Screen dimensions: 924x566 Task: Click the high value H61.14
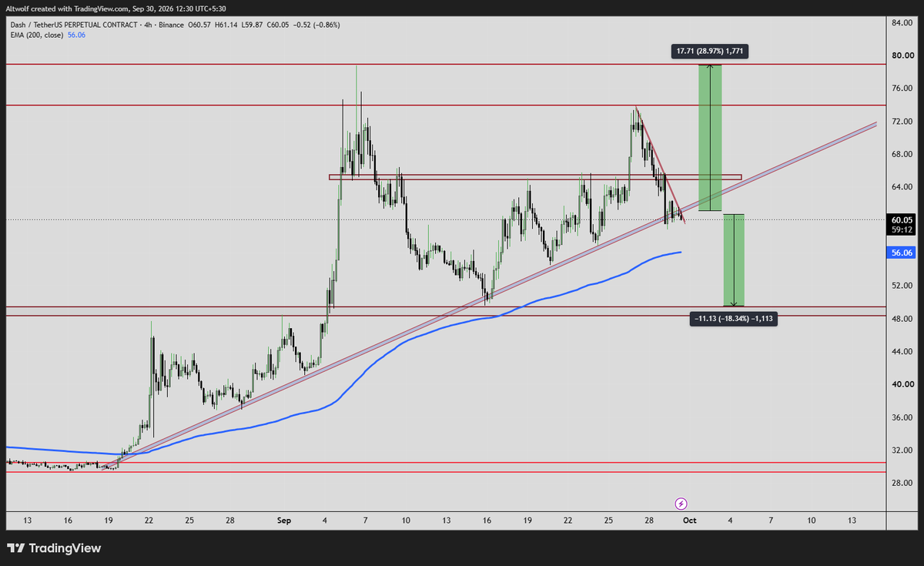[226, 25]
